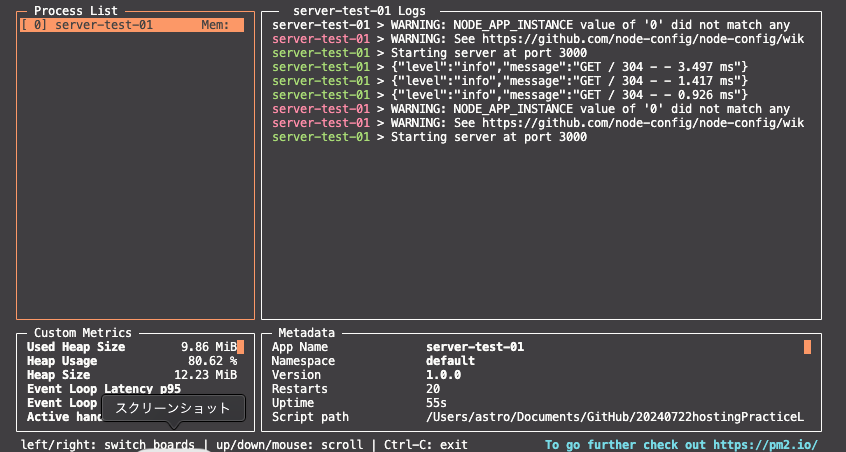This screenshot has height=452, width=846.
Task: Click the Heap Usage value 80.62 %
Action: tap(213, 361)
